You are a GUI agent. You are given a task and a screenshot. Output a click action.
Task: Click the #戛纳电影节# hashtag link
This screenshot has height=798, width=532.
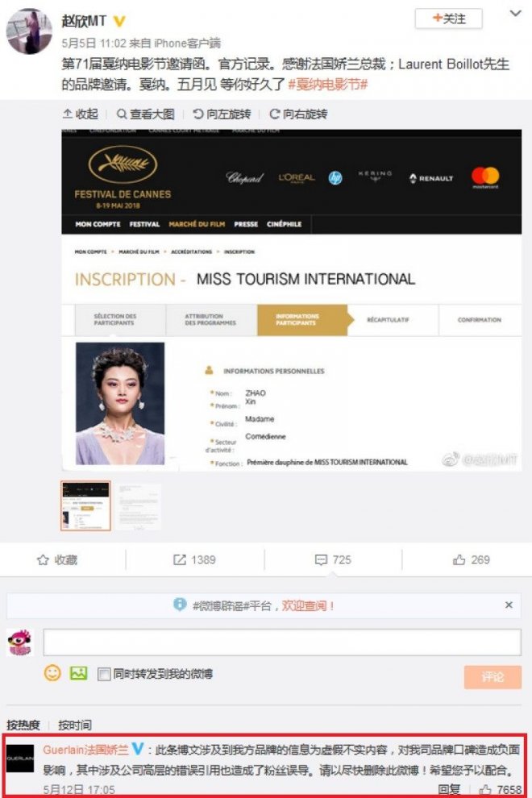coord(327,85)
